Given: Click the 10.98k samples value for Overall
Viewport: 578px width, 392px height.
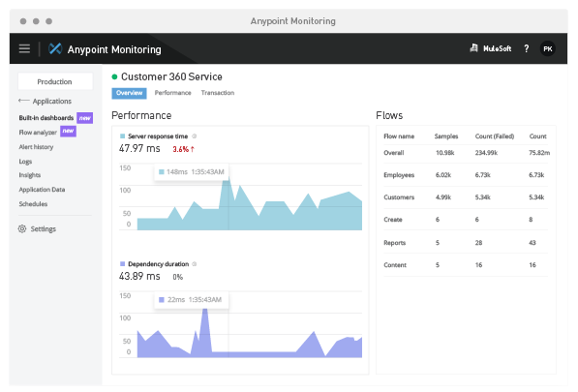Looking at the screenshot, I should click(445, 153).
